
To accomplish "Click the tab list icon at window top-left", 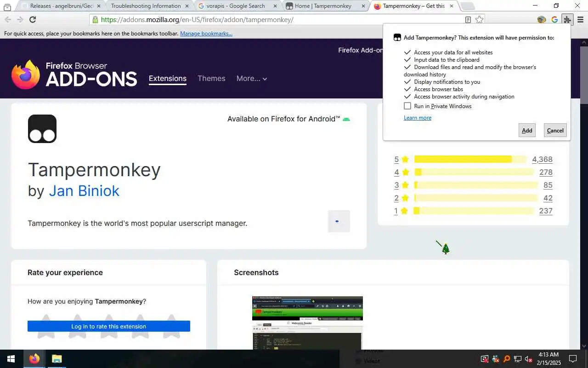I will coord(7,6).
